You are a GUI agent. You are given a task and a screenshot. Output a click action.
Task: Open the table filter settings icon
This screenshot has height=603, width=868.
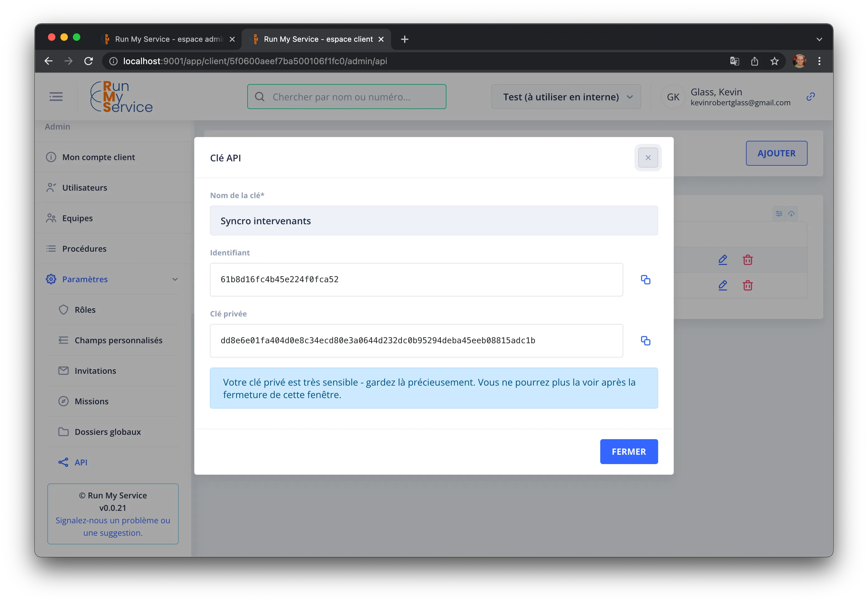[779, 214]
